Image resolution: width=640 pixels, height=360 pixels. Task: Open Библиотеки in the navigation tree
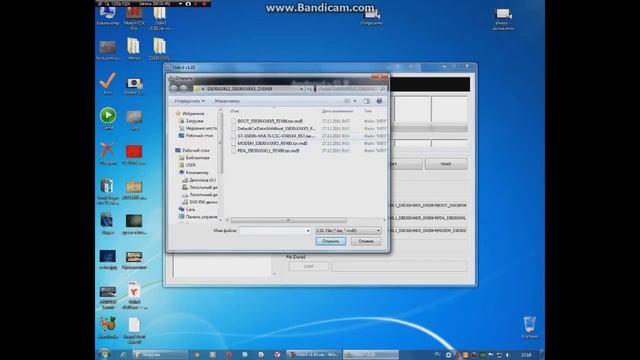pos(198,158)
